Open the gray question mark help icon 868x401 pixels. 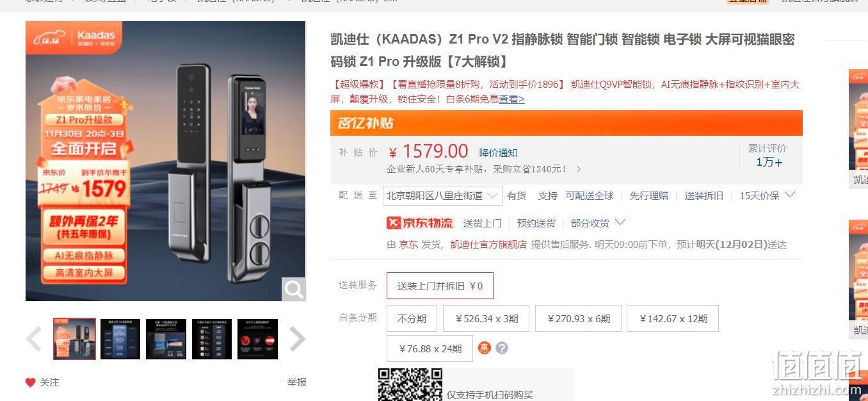pos(502,348)
